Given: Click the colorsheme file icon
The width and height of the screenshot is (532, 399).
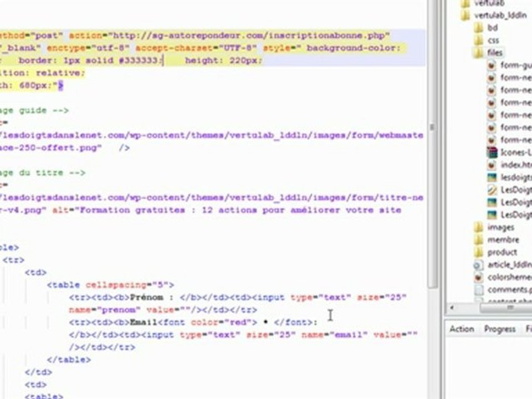Looking at the screenshot, I should click(478, 278).
